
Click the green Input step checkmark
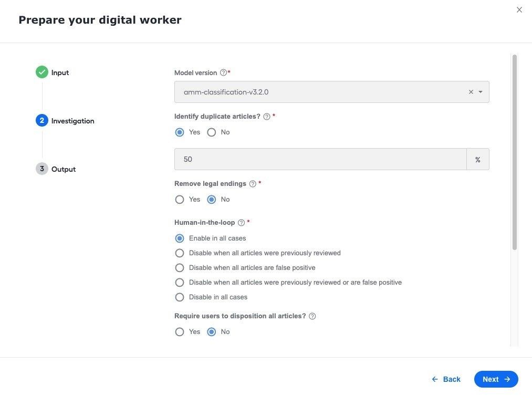pyautogui.click(x=41, y=72)
